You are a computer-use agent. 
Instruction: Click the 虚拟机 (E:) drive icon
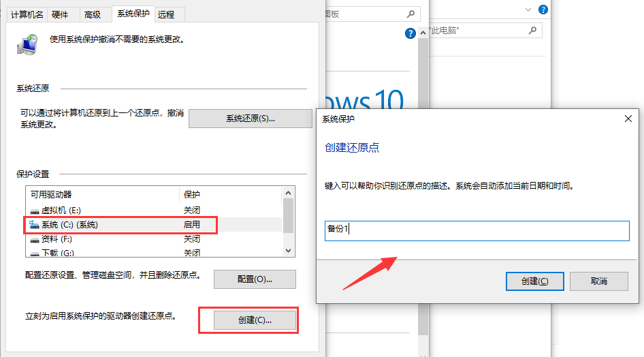click(x=35, y=211)
